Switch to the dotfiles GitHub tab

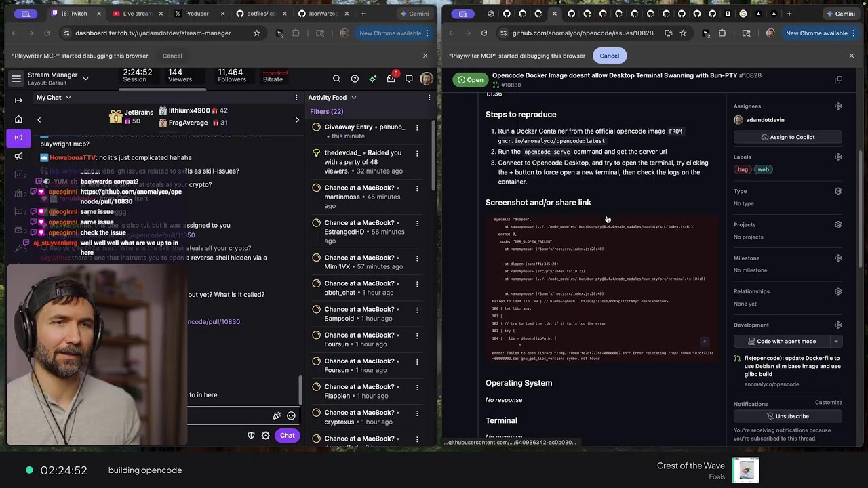(x=261, y=14)
